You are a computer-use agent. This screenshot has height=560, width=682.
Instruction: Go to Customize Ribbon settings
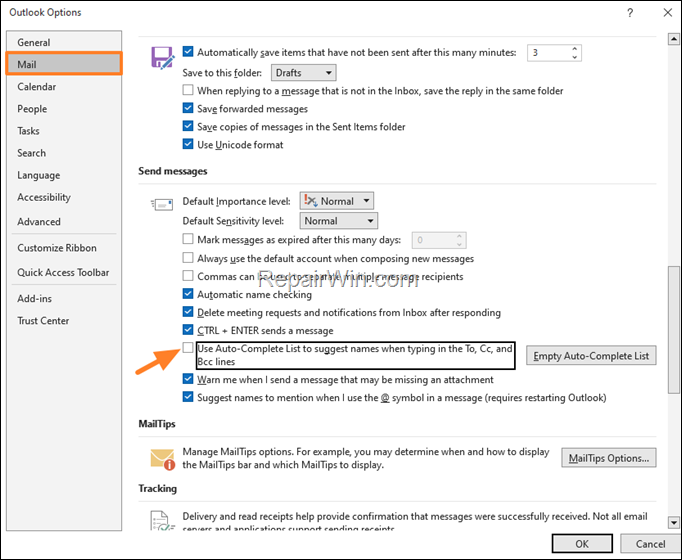click(x=64, y=248)
